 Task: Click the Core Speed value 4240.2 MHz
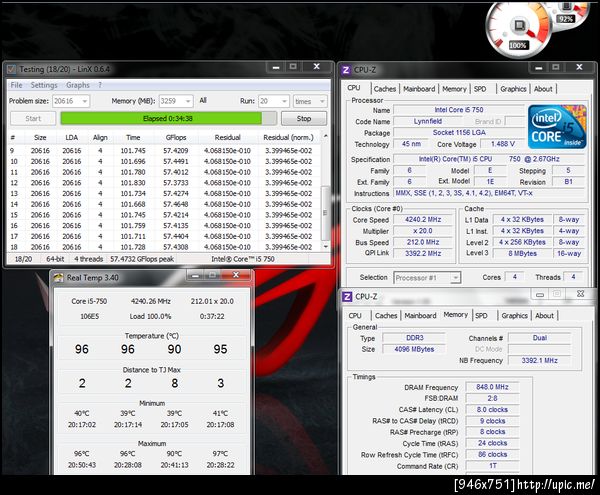(423, 220)
